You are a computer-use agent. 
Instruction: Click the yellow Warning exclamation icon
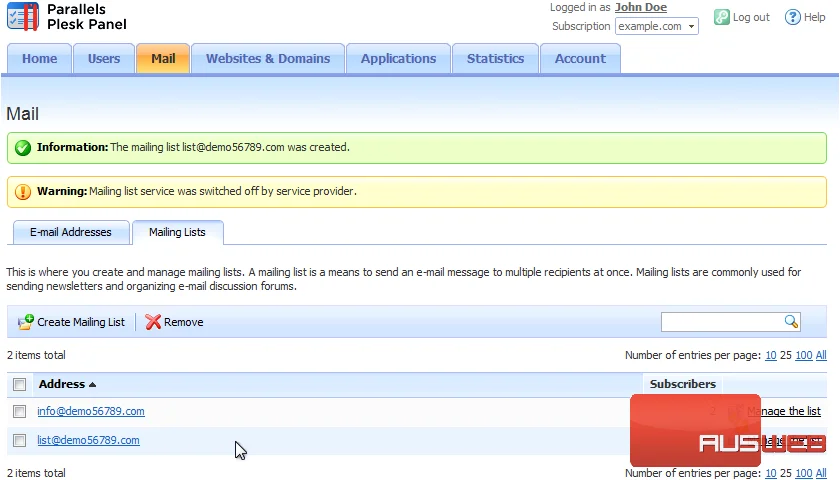click(23, 191)
